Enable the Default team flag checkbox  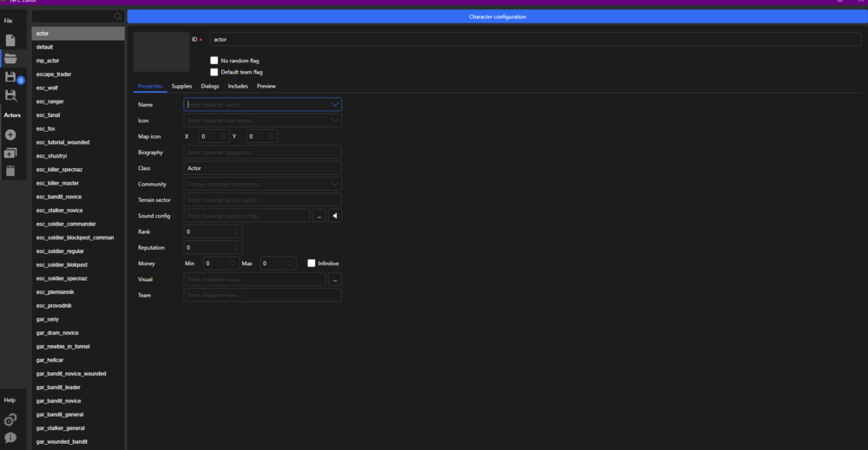[214, 72]
